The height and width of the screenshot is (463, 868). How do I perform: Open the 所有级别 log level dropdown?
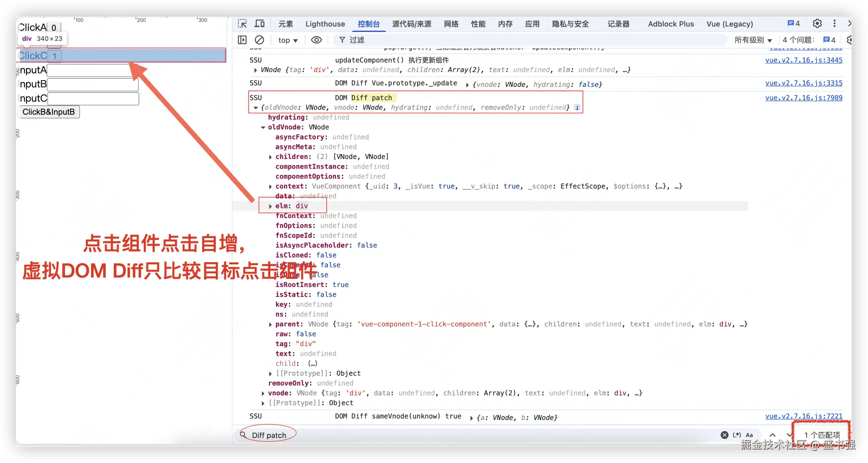click(x=753, y=40)
